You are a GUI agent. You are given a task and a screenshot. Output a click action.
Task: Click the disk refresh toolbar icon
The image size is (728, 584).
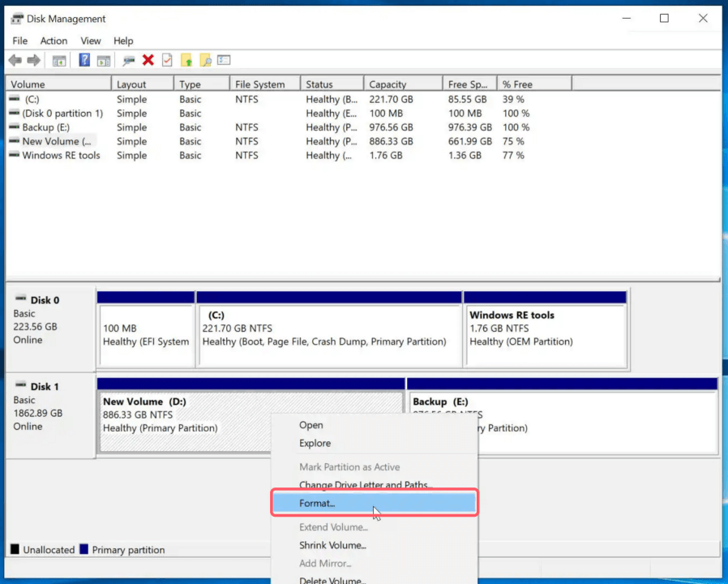tap(128, 60)
